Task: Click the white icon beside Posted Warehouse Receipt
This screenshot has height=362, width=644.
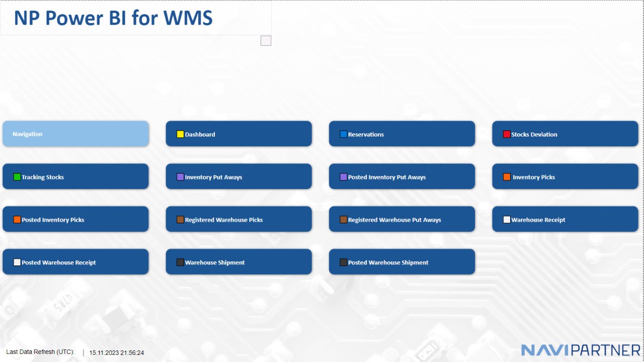Action: click(17, 262)
